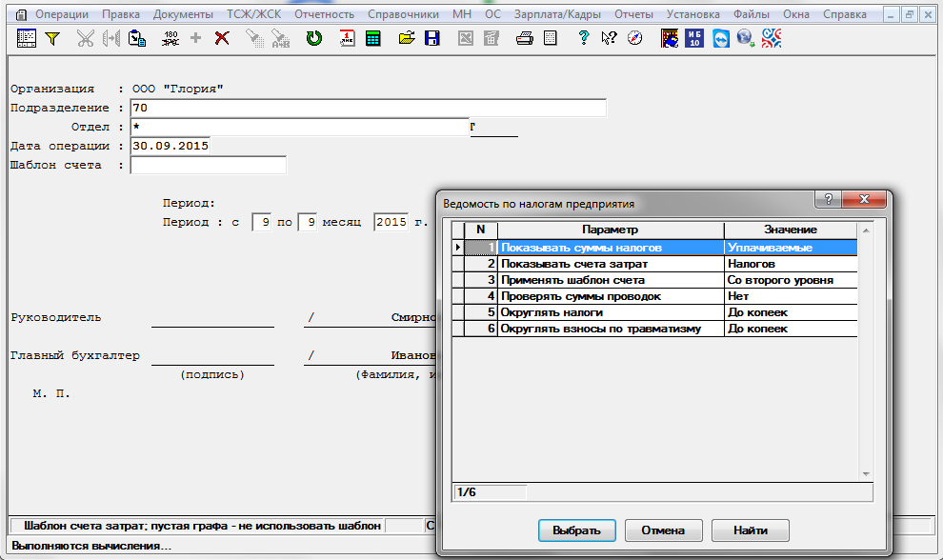Click the Отдел input field
The width and height of the screenshot is (943, 560).
point(299,127)
